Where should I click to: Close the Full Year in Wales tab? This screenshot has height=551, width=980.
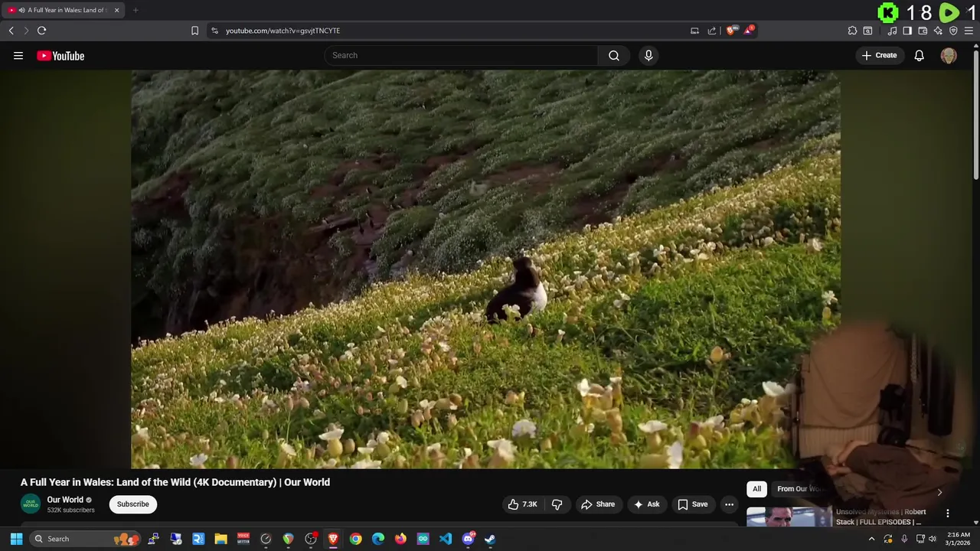(116, 10)
